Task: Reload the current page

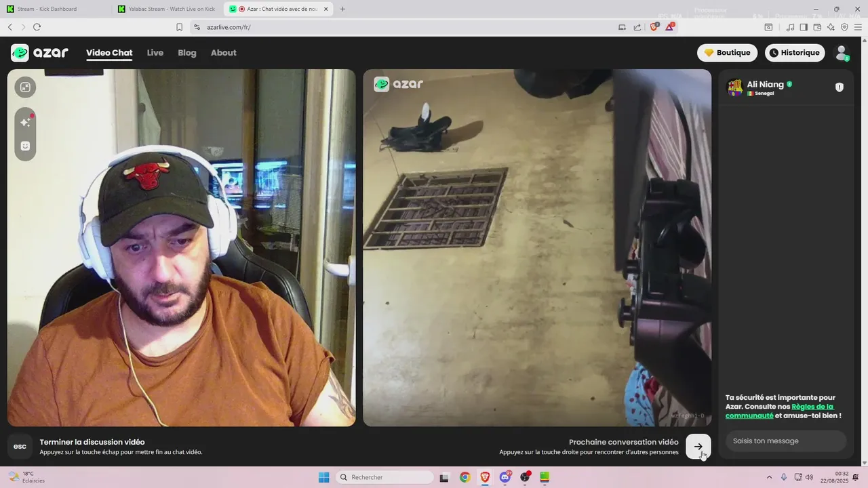Action: click(37, 27)
